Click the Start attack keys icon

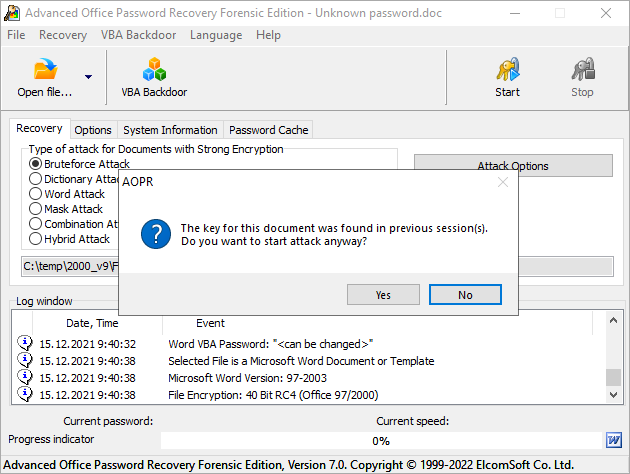(x=507, y=70)
